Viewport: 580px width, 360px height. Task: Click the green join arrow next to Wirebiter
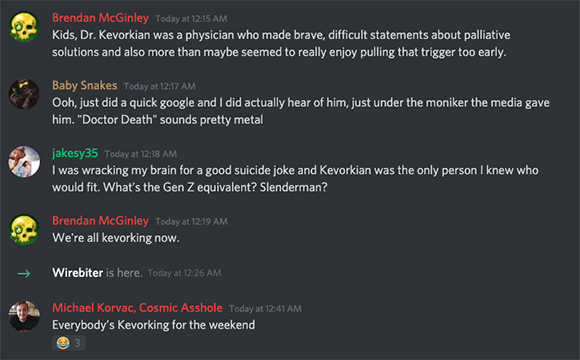click(24, 273)
